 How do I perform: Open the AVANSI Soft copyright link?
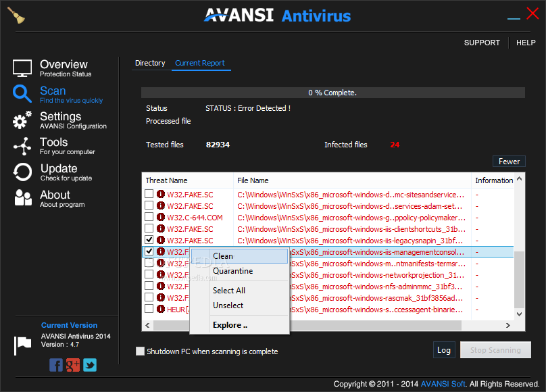click(443, 384)
